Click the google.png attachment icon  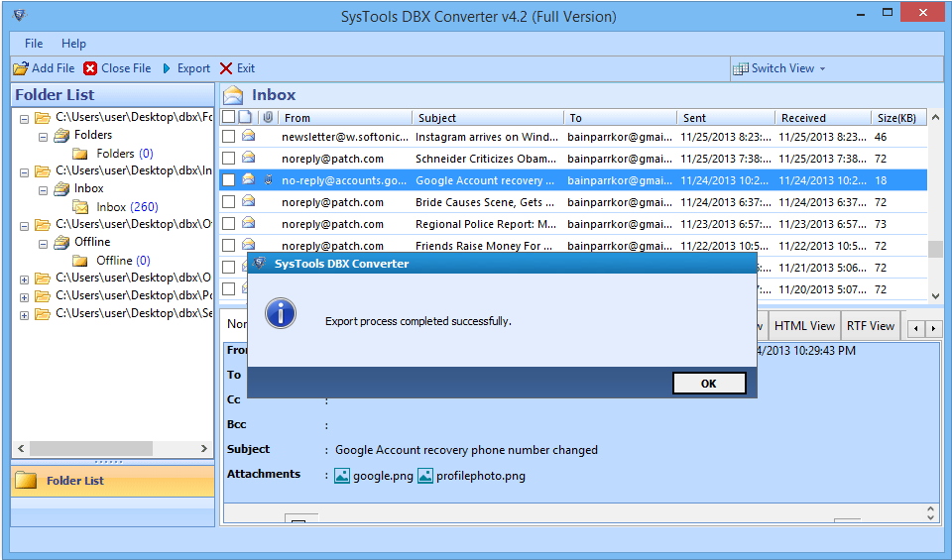click(x=342, y=476)
